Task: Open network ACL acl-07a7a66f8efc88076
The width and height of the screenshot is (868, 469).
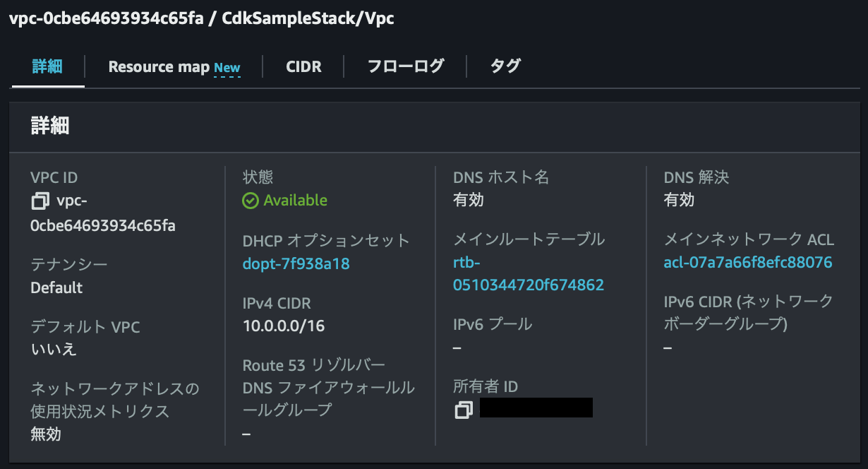Action: point(749,261)
